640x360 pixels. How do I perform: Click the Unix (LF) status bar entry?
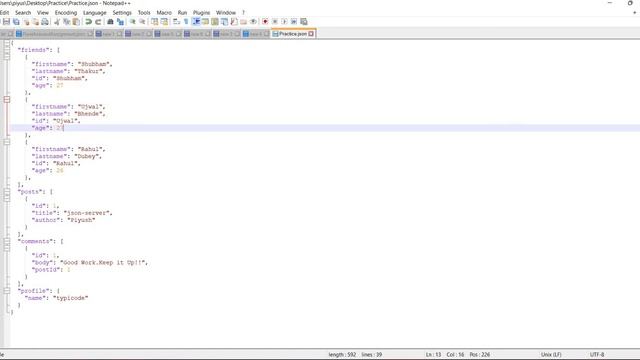click(551, 355)
